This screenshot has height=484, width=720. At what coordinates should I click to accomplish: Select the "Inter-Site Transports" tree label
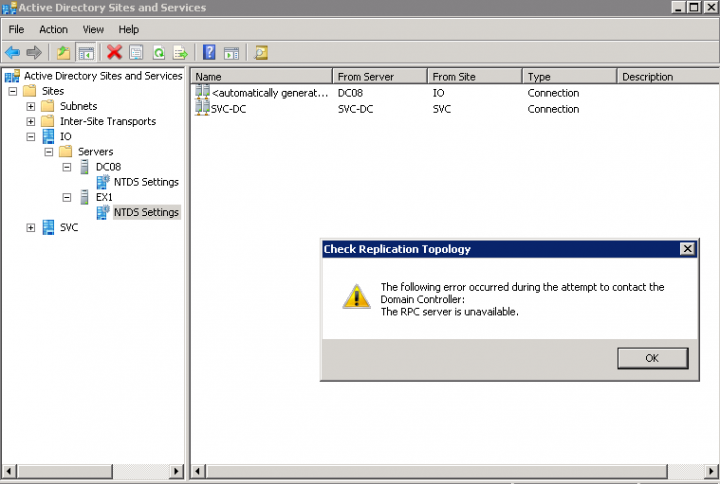point(108,121)
